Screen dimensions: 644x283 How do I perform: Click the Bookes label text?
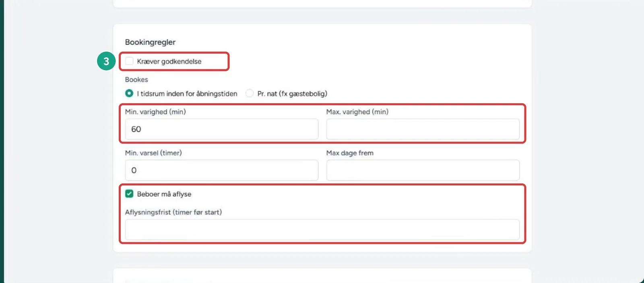[x=136, y=79]
